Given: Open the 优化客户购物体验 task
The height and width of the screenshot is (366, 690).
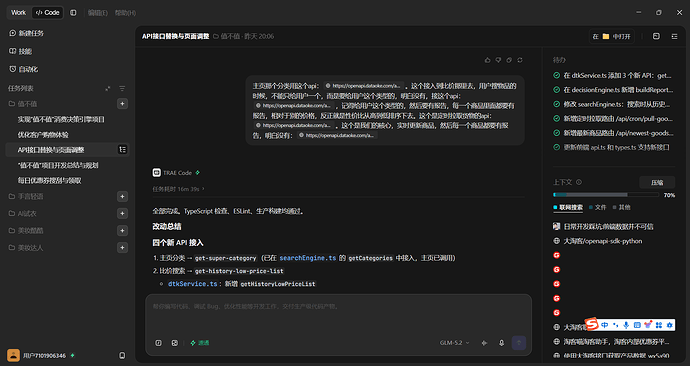Looking at the screenshot, I should point(43,135).
